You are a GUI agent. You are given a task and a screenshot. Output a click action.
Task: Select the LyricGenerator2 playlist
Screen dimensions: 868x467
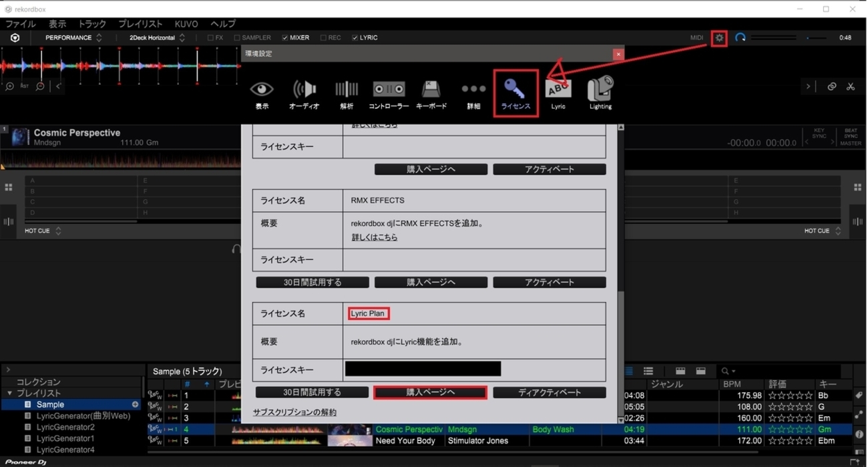point(65,427)
